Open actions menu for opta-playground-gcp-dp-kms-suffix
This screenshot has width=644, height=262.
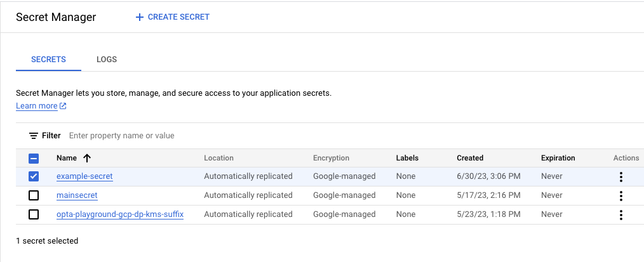click(621, 215)
